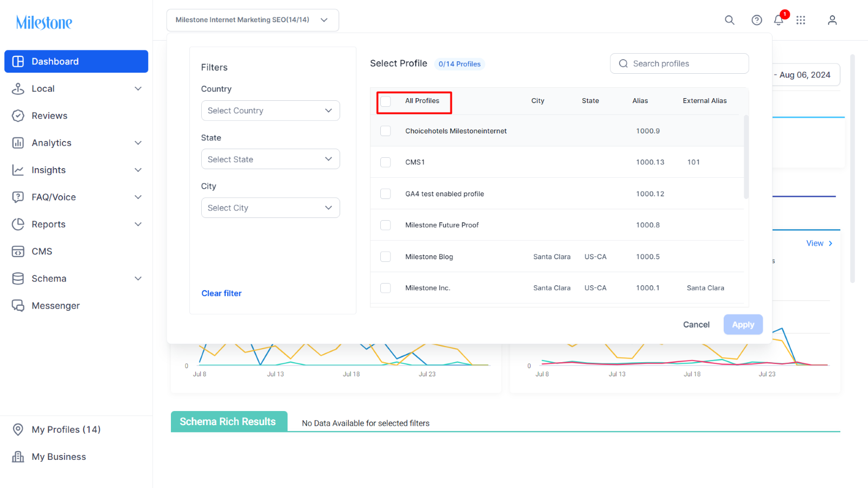The width and height of the screenshot is (868, 488).
Task: Select the Milestone Inc. checkbox
Action: point(386,288)
